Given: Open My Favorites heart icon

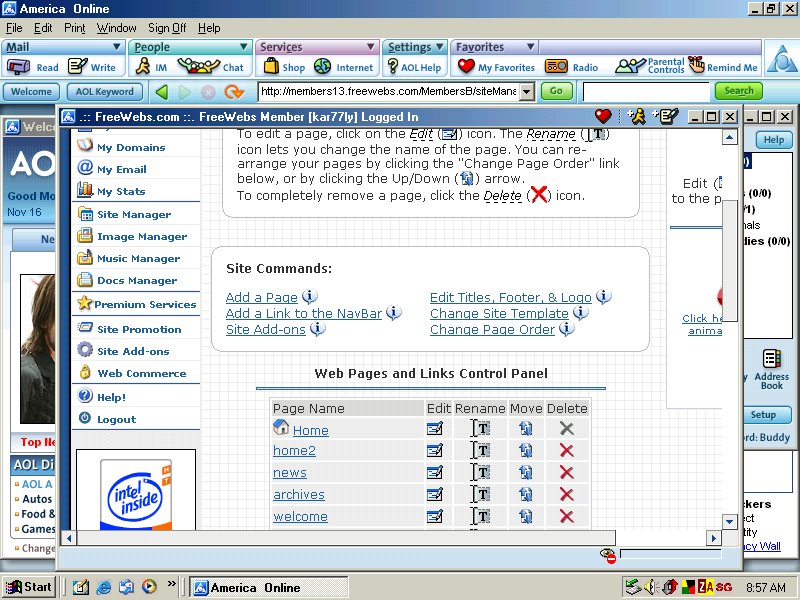Looking at the screenshot, I should tap(466, 66).
